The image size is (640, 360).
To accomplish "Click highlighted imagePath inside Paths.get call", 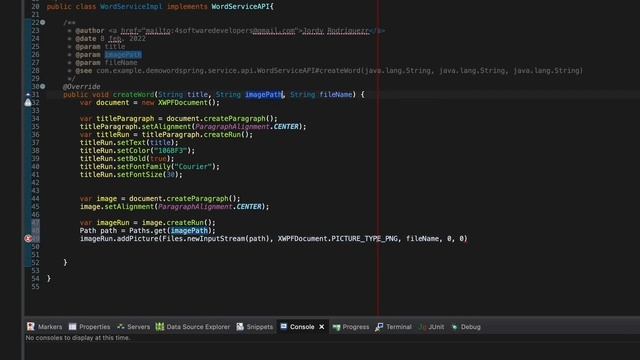I will tap(189, 231).
